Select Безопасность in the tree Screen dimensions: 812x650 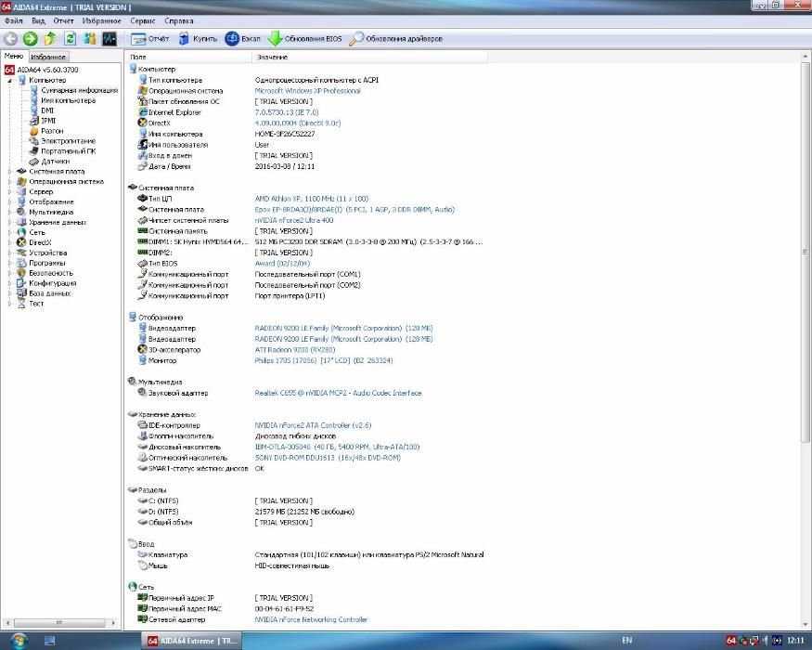[51, 273]
